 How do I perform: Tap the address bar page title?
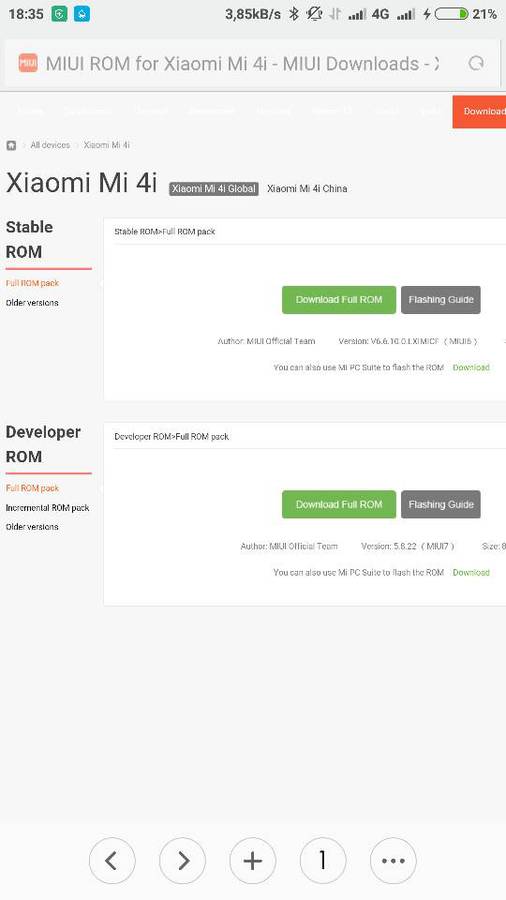[x=242, y=63]
